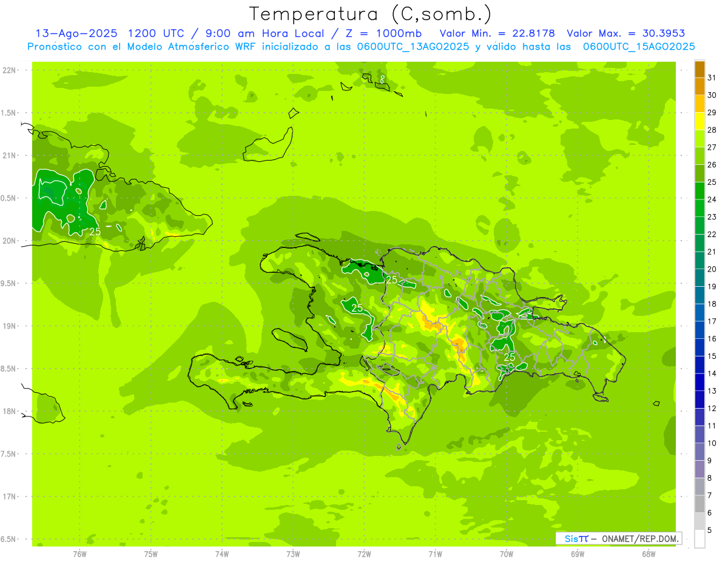Click the legend label "26"
This screenshot has height=562, width=728.
pos(712,164)
